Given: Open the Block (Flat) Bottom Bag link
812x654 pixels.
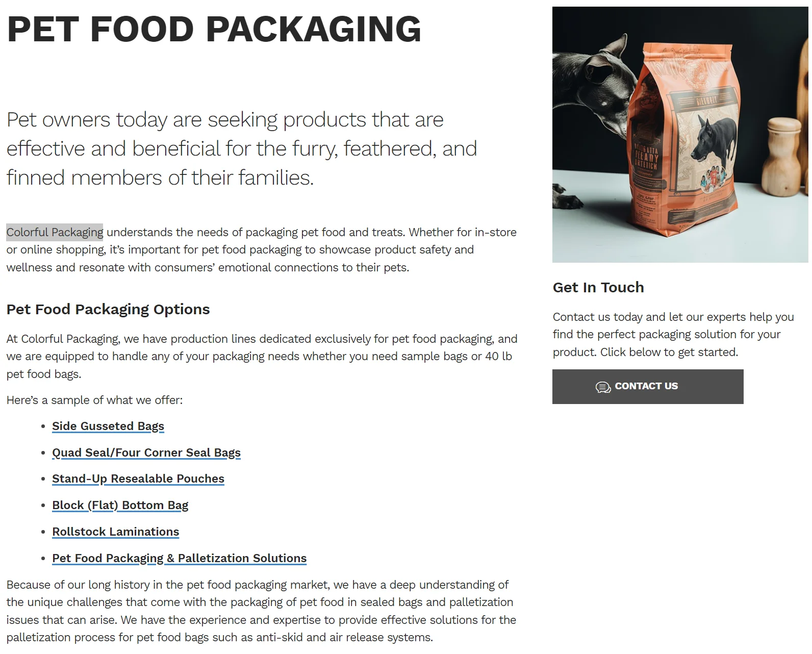Looking at the screenshot, I should pos(120,505).
